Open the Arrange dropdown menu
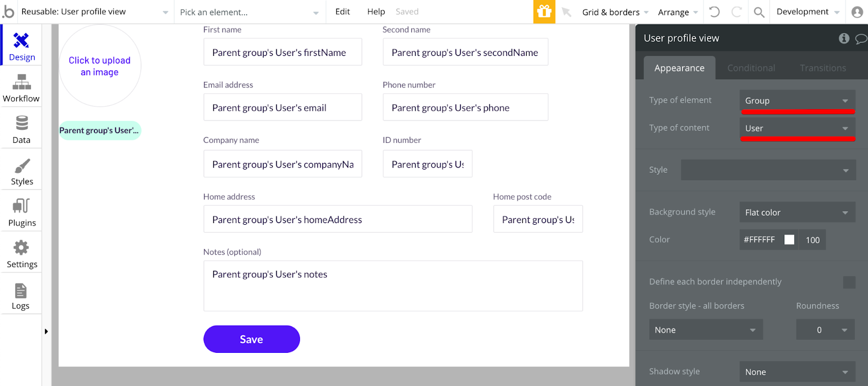Screen dimensions: 868x386 point(678,12)
